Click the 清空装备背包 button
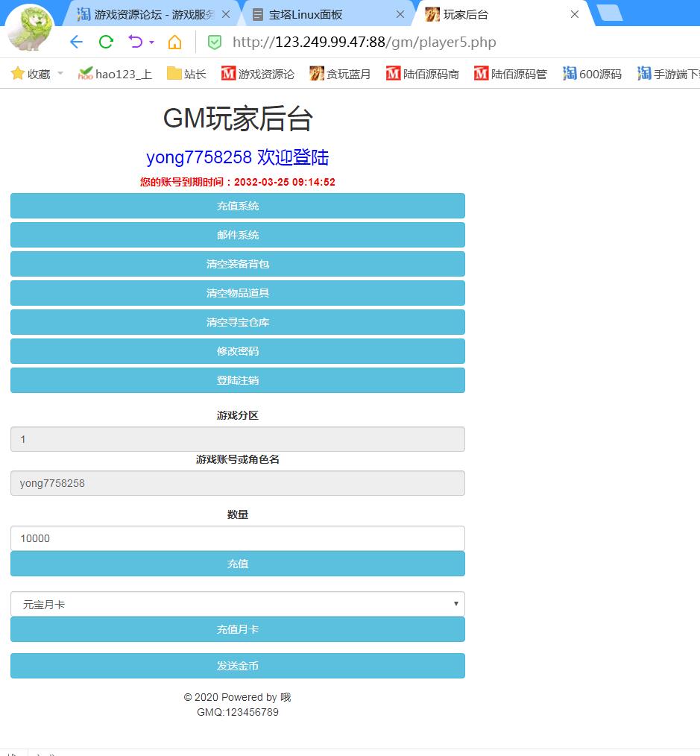This screenshot has height=756, width=700. tap(237, 264)
